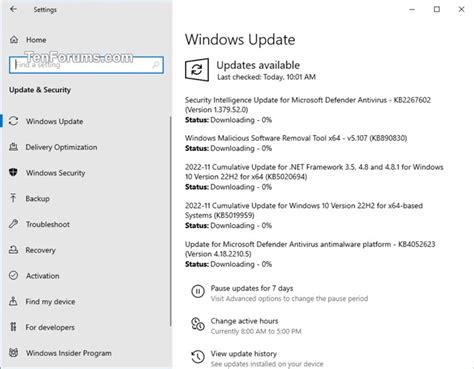Click the Windows Update page heading
Screen dimensions: 474x369
[x=240, y=40]
